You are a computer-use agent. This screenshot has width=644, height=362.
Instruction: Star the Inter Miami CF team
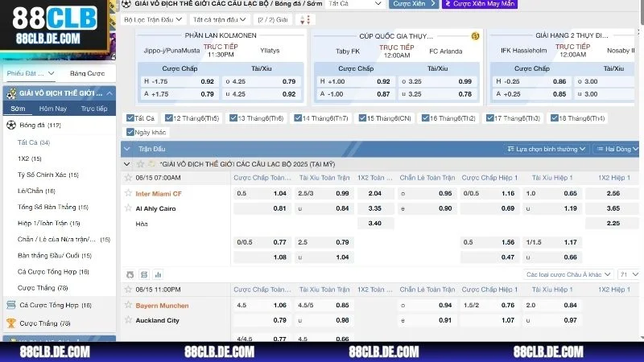(128, 193)
